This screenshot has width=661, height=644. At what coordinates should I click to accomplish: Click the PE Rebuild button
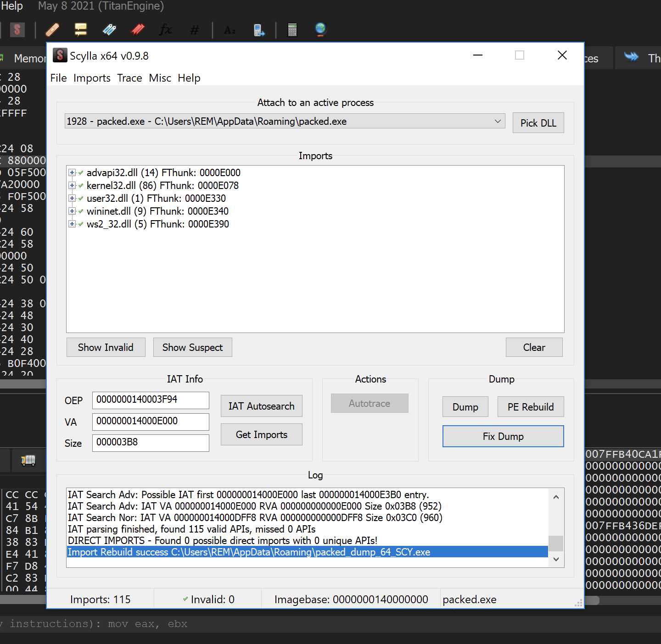point(531,407)
